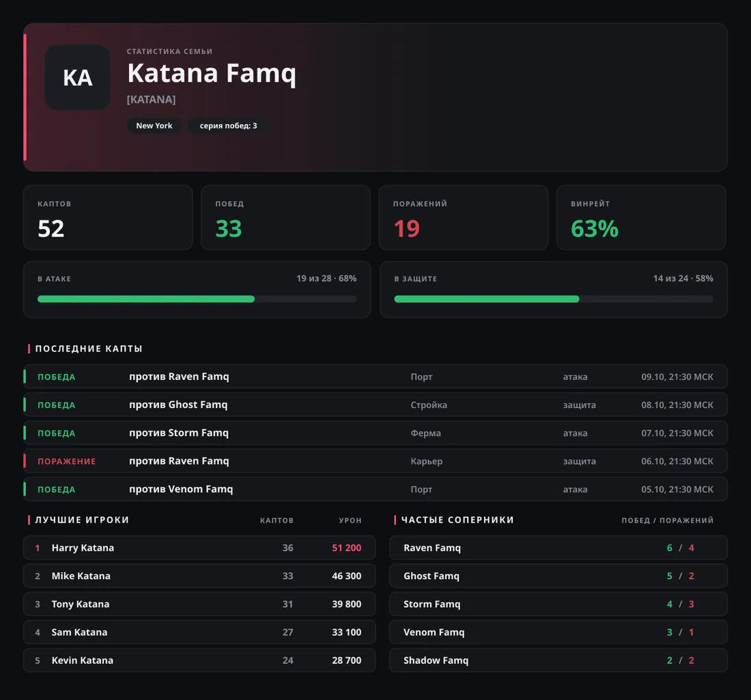Click the KA family avatar

point(78,78)
